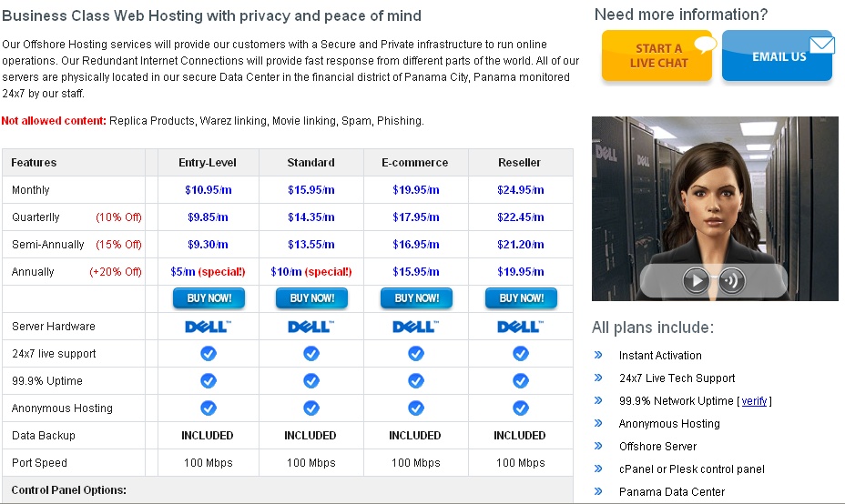Click Dell logo in Reseller column
845x504 pixels.
pos(520,327)
